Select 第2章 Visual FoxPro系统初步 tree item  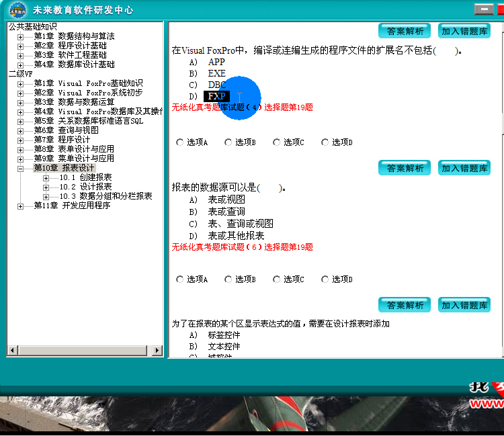(88, 93)
